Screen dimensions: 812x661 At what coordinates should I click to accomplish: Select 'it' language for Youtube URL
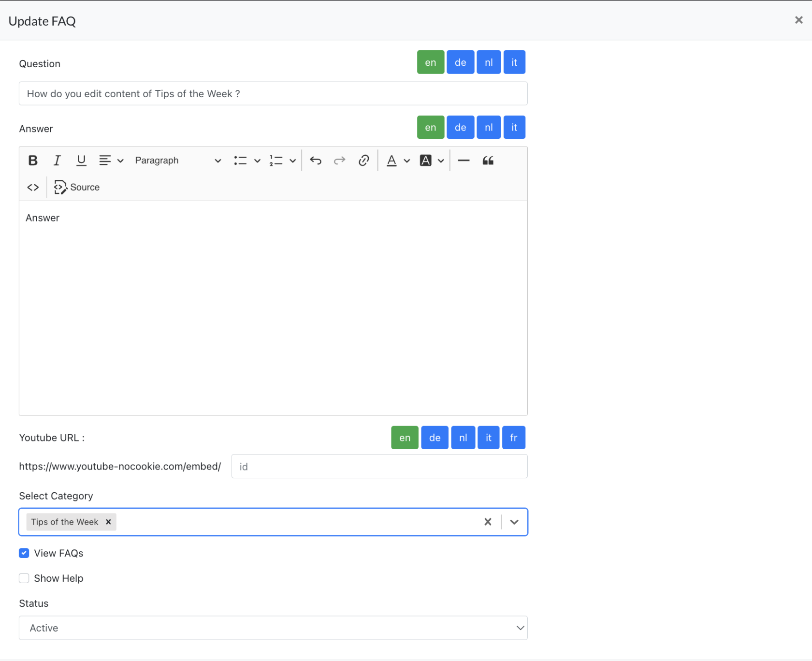(x=488, y=438)
